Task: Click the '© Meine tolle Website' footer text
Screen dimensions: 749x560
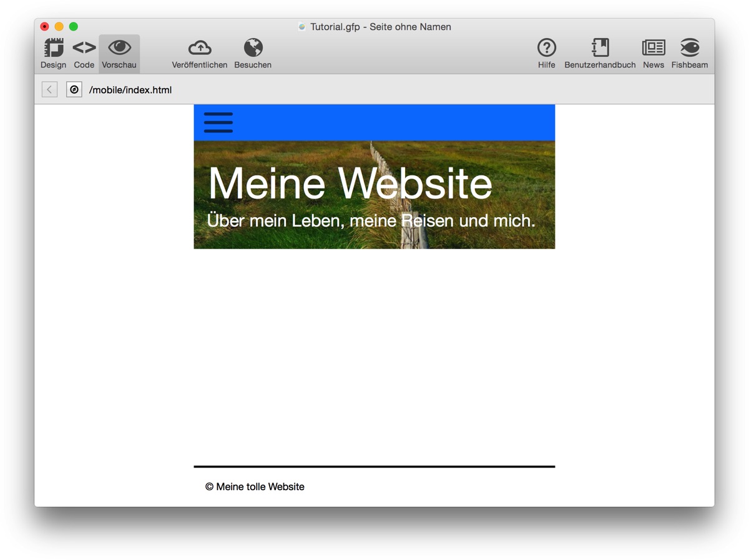Action: pos(255,487)
